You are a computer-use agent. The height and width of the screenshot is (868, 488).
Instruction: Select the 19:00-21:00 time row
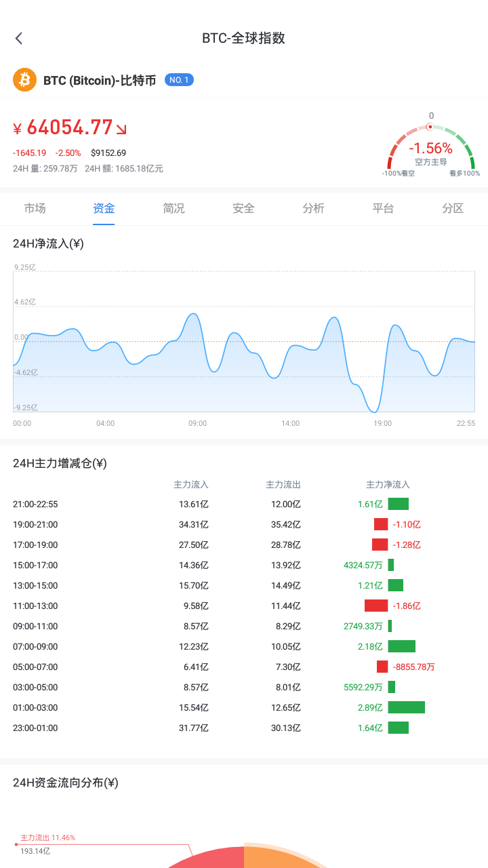tap(244, 524)
